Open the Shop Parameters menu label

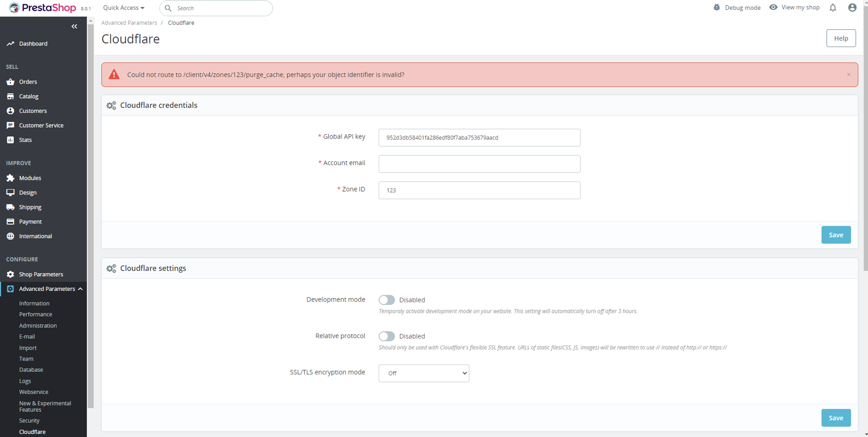[41, 274]
